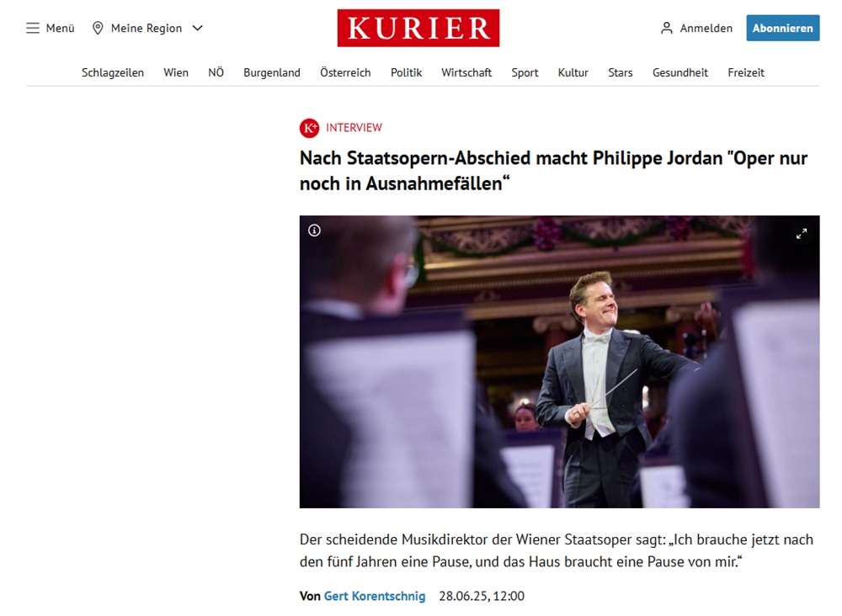Click the INTERVIEW category label
The width and height of the screenshot is (842, 616).
354,128
